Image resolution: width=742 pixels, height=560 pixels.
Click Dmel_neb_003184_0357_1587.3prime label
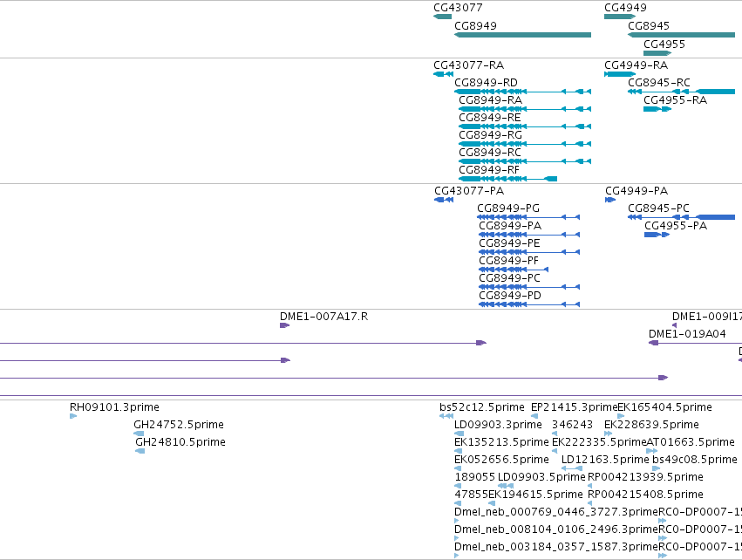[x=556, y=547]
